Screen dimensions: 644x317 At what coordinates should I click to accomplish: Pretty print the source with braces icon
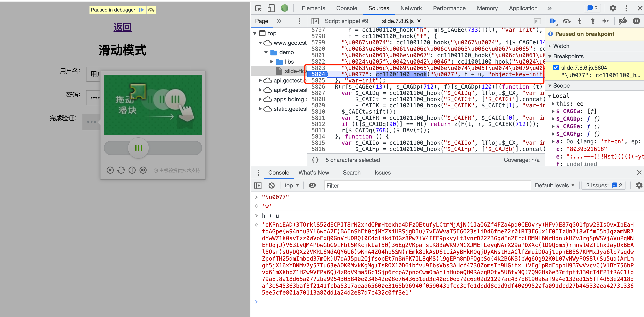pyautogui.click(x=315, y=160)
